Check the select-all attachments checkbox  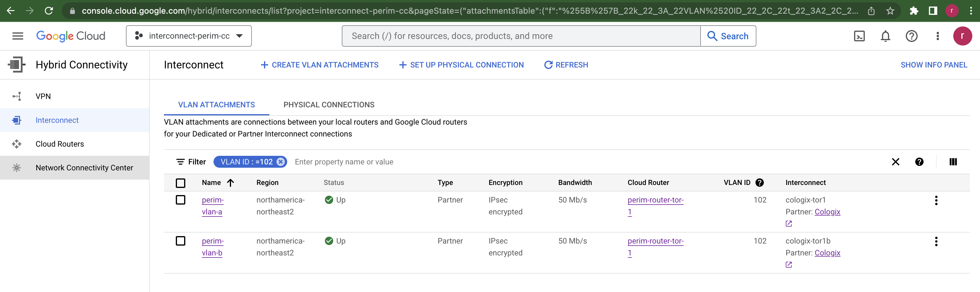(181, 183)
